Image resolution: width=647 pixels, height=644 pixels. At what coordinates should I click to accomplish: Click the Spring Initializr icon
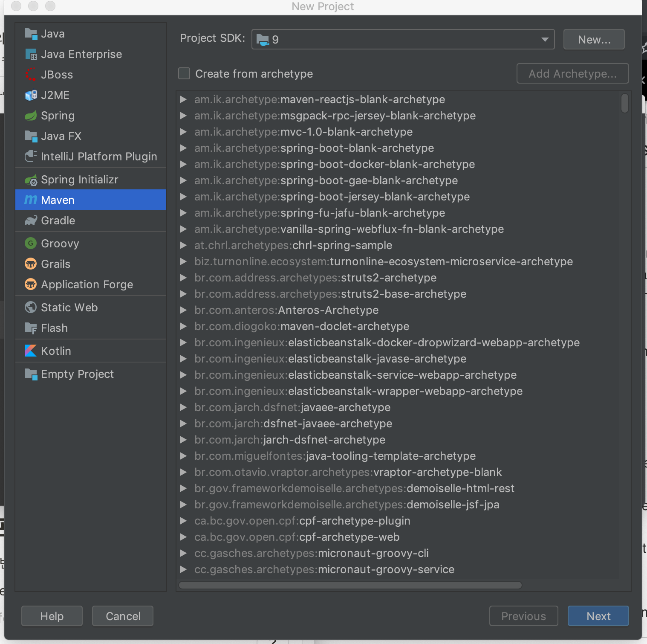click(31, 180)
